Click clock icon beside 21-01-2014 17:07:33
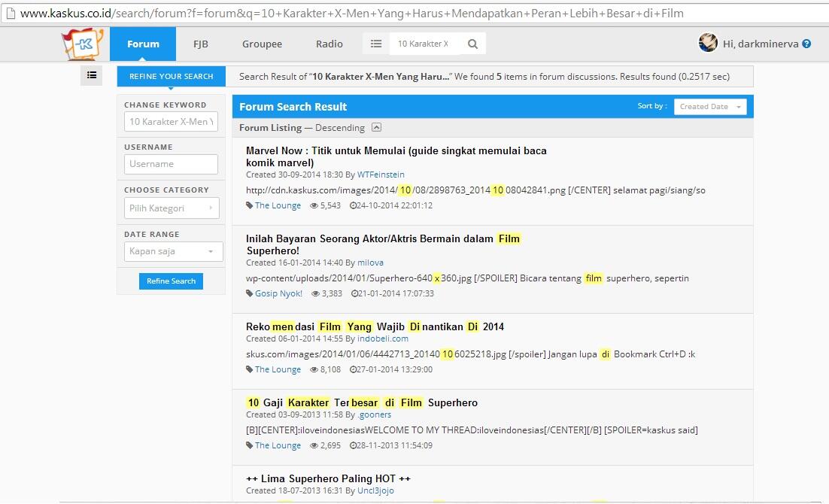The image size is (829, 504). point(355,293)
